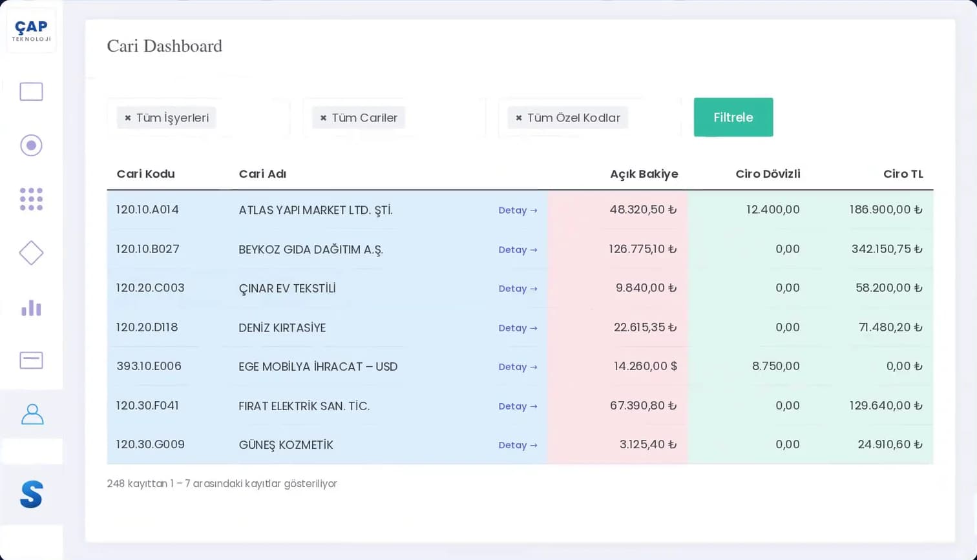Open the rectangle sidebar icon
The height and width of the screenshot is (560, 977).
31,92
